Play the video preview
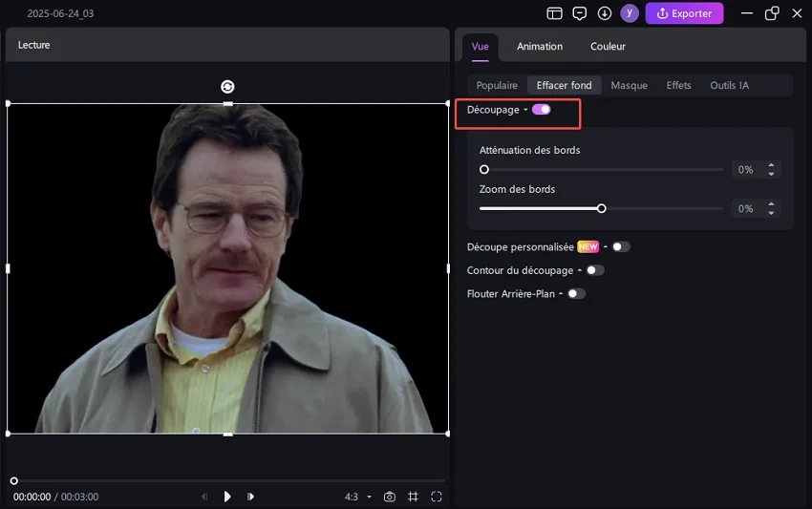The width and height of the screenshot is (812, 509). [227, 497]
